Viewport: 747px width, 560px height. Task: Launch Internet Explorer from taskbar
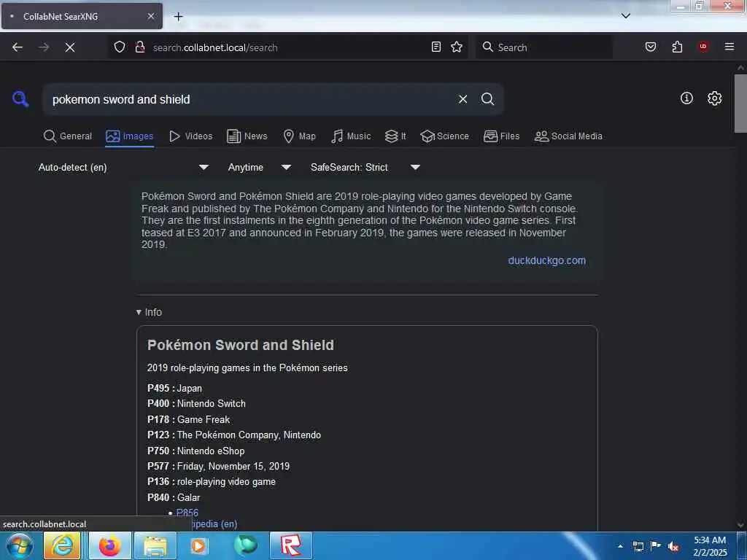pos(63,545)
